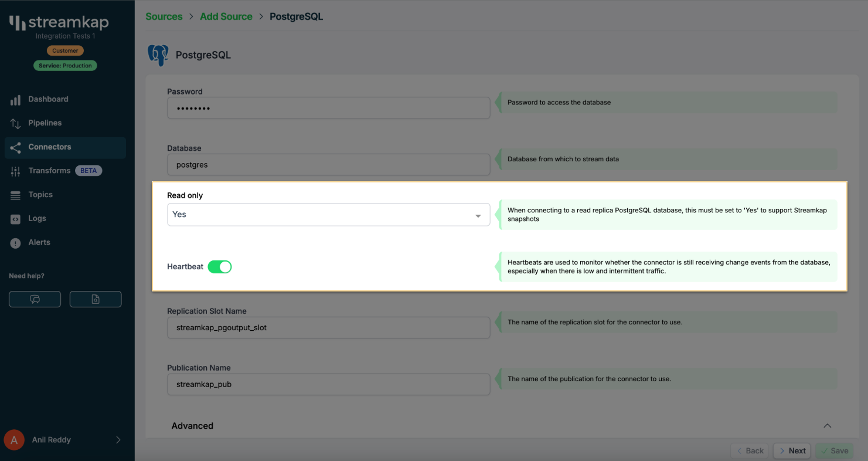Screen dimensions: 868x461
Task: Open the Logs page
Action: click(x=65, y=219)
